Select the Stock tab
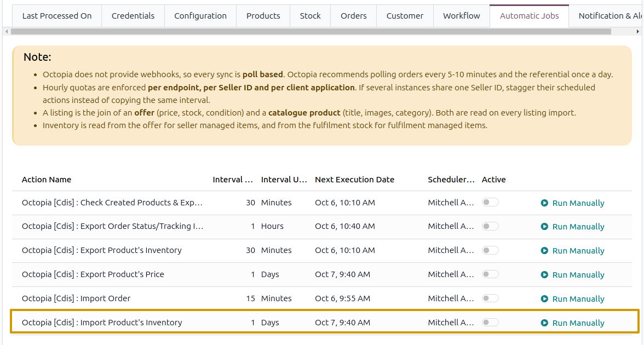This screenshot has height=345, width=644. click(x=310, y=16)
